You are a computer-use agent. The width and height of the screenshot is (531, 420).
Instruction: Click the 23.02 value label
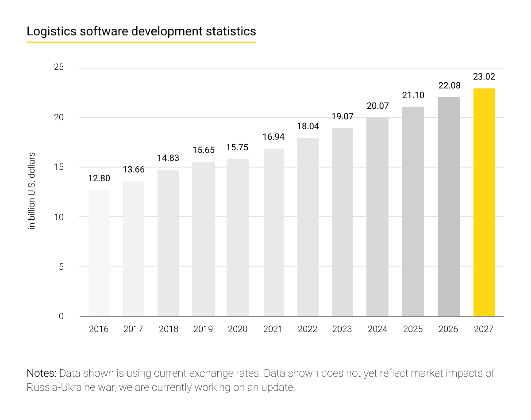coord(484,76)
